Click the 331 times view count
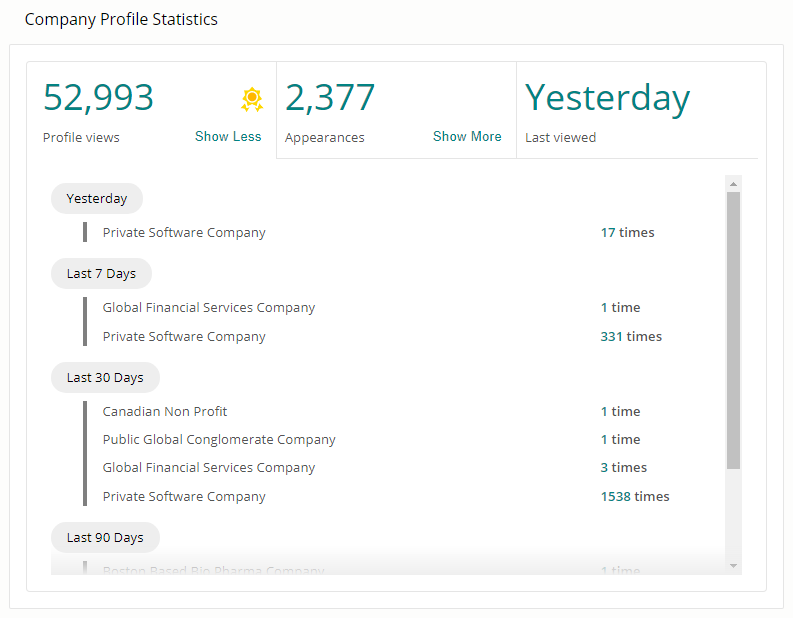This screenshot has height=618, width=793. click(x=630, y=336)
